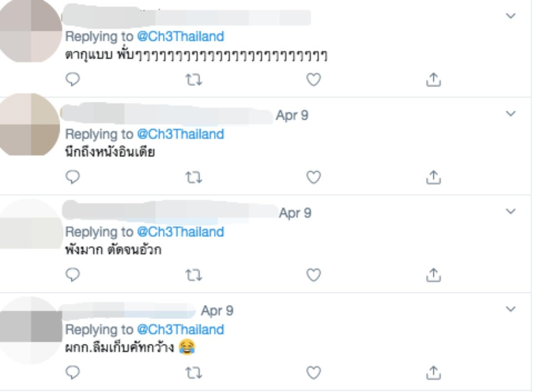
Task: Retweet the ตากูแบบ tweet
Action: 194,80
